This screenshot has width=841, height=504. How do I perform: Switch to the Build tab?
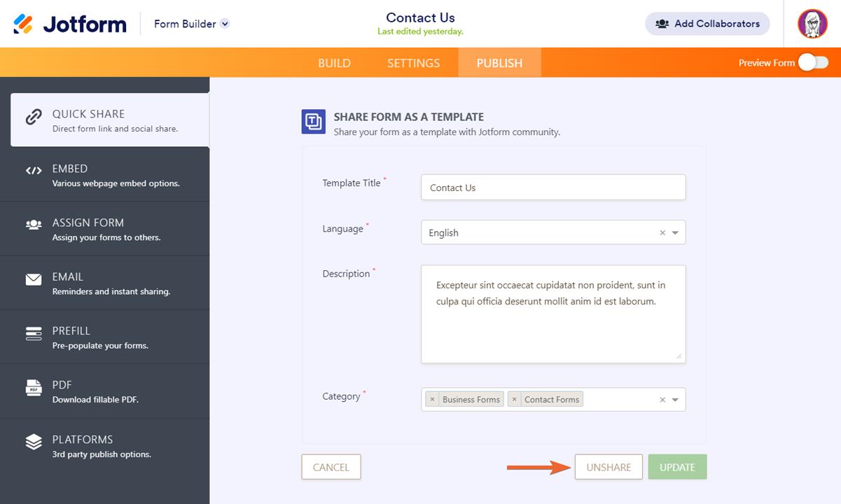point(334,63)
